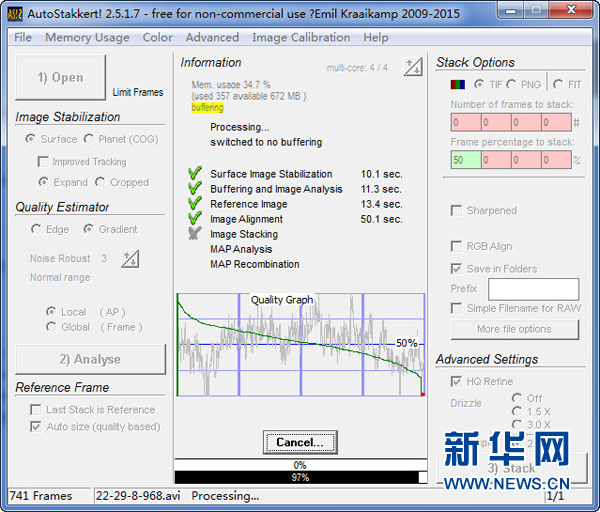Click the green 50 frame percentage field
The image size is (600, 512).
point(466,160)
